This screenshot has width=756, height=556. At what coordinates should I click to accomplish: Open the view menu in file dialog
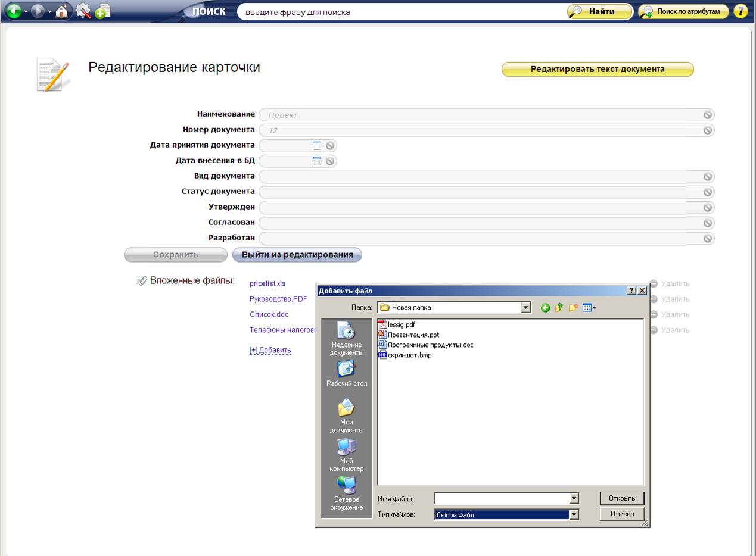(x=589, y=308)
